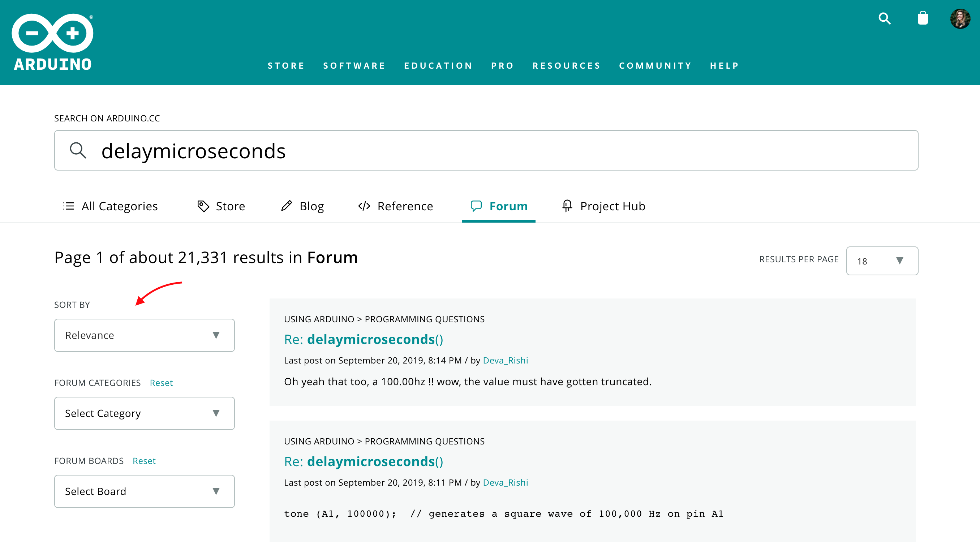Open the Results Per Page dropdown
Viewport: 980px width, 542px height.
click(x=882, y=261)
